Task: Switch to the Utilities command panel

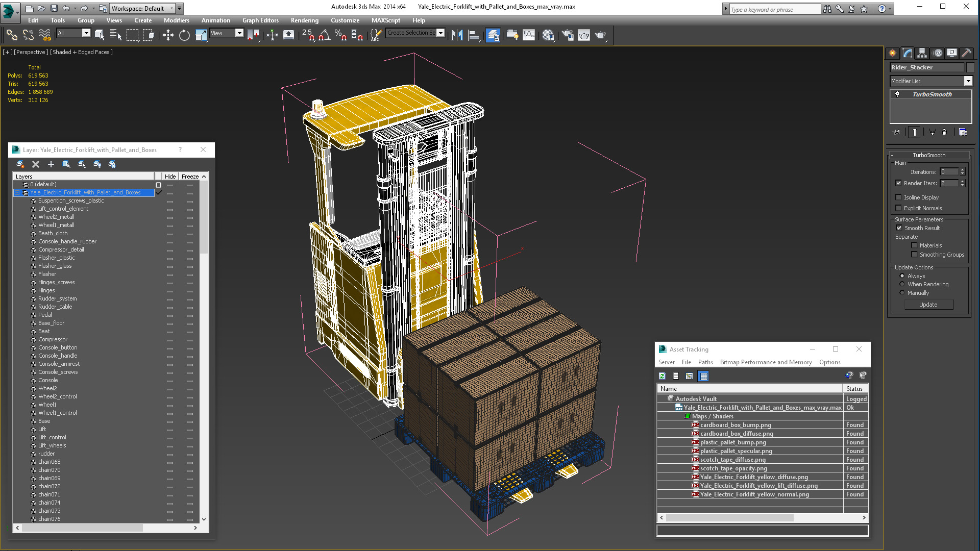Action: point(966,53)
